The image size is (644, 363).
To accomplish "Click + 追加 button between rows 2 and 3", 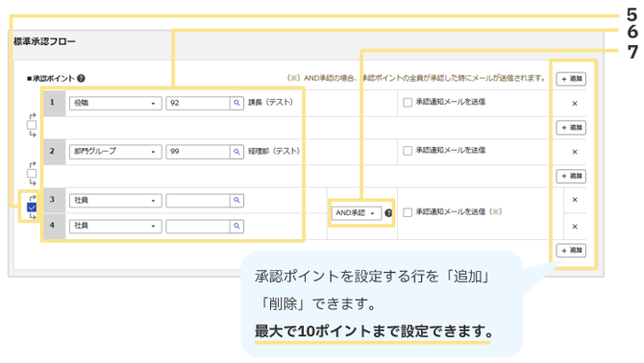I will pyautogui.click(x=571, y=176).
